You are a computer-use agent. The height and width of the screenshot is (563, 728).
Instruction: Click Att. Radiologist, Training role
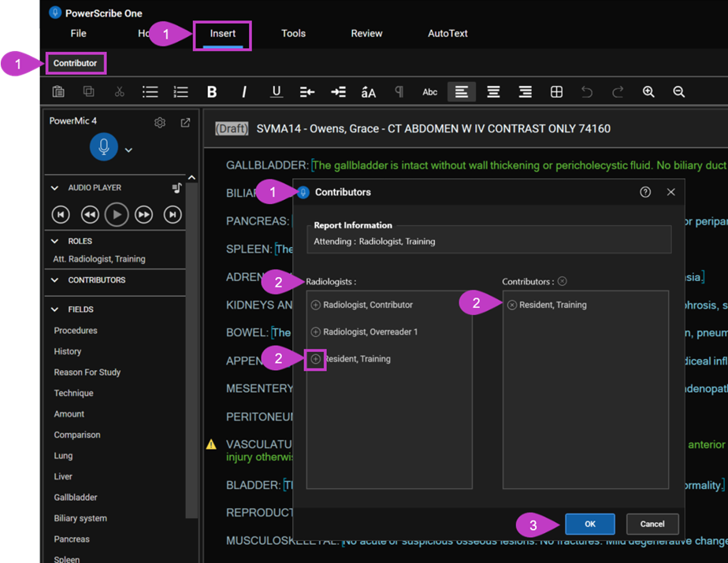[99, 259]
